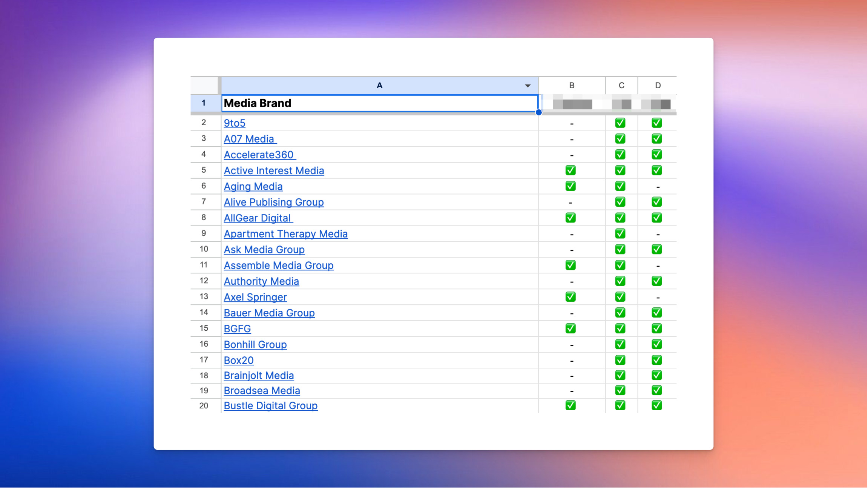The width and height of the screenshot is (868, 488).
Task: Click column B checkmark for AllGear Digital
Action: [570, 218]
